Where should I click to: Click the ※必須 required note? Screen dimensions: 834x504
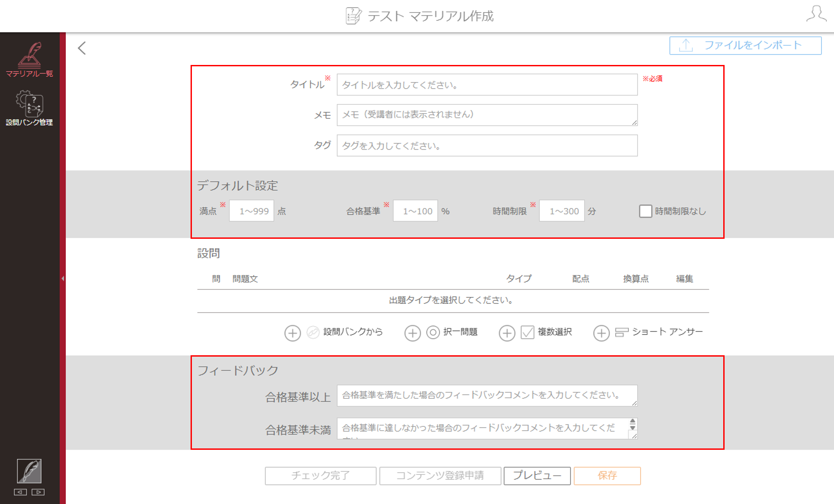(x=652, y=78)
